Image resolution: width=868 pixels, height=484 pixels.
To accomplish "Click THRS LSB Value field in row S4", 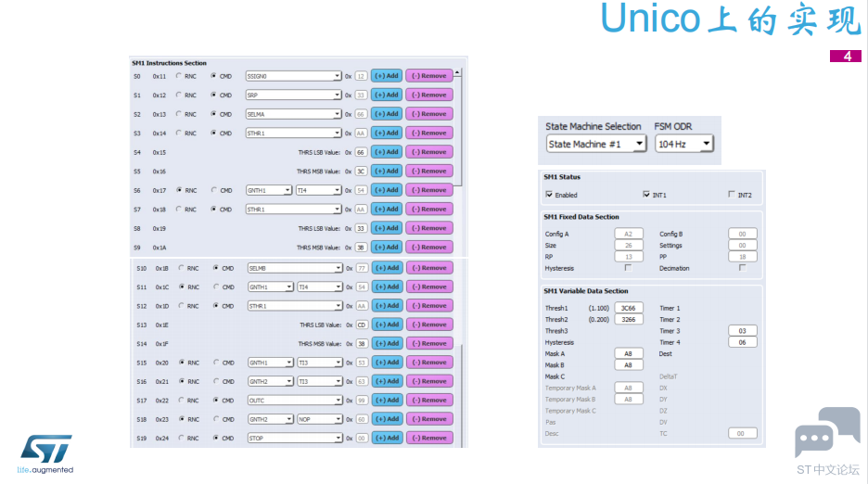I will [x=361, y=152].
